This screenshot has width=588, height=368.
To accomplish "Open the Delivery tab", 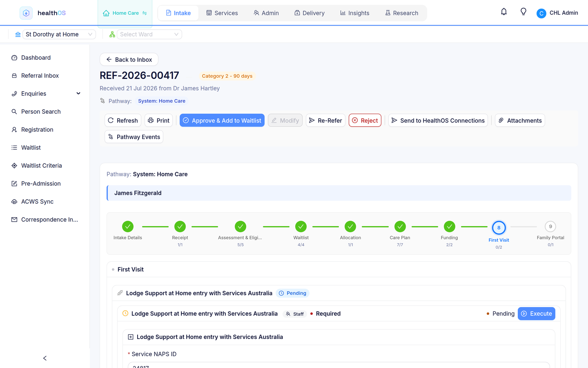I will 310,13.
